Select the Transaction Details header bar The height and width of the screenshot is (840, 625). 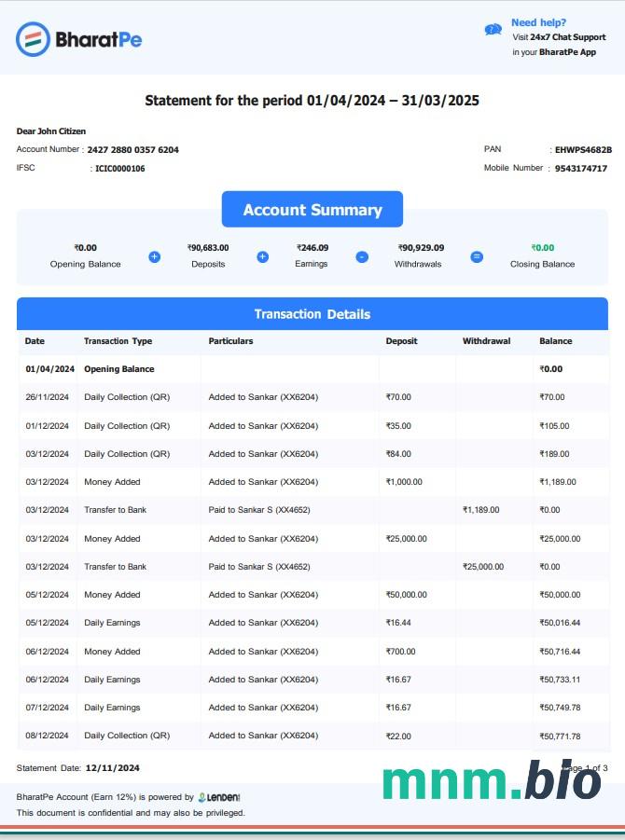312,314
